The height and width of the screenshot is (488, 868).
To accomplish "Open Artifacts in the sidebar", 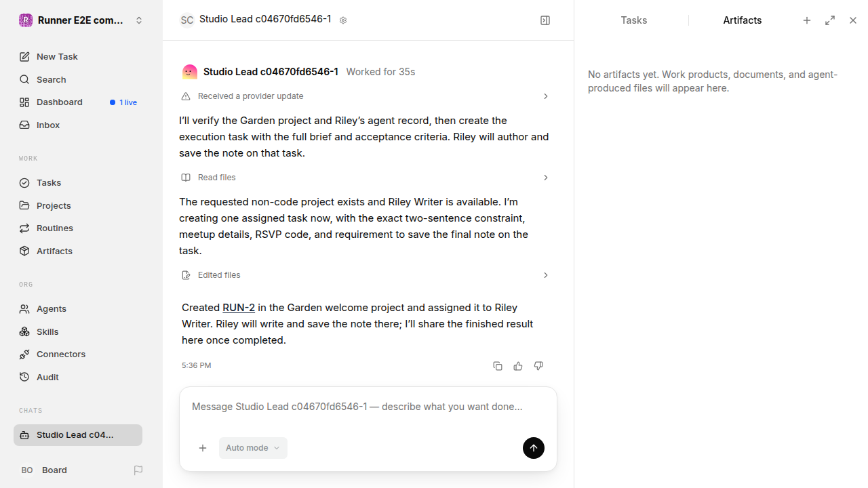I will (x=78, y=251).
